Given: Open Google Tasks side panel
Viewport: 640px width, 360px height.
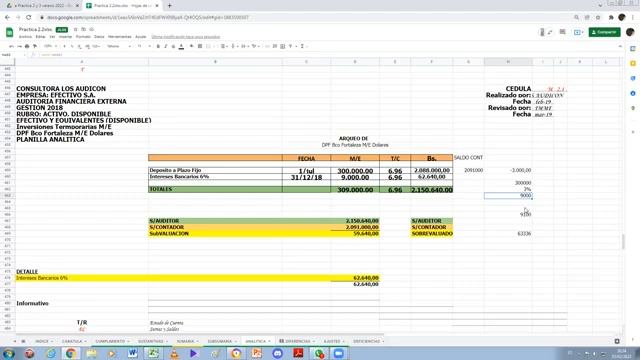Looking at the screenshot, I should pyautogui.click(x=633, y=78).
